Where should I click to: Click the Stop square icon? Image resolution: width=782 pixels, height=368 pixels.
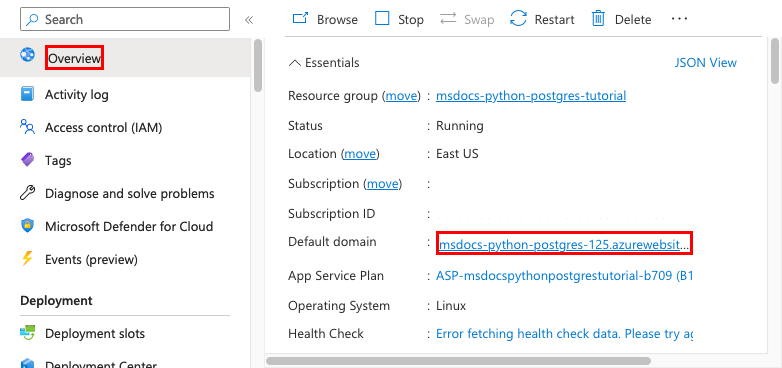pyautogui.click(x=382, y=19)
